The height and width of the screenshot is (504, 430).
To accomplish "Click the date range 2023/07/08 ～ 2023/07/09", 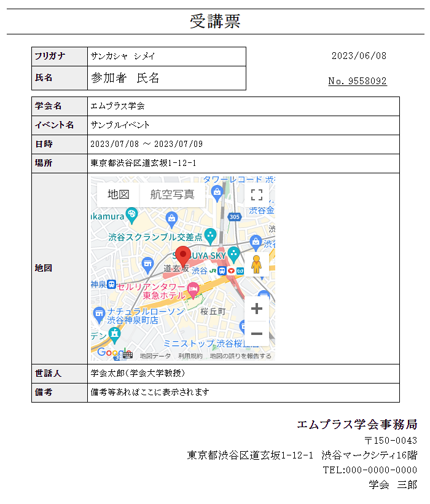I will click(x=146, y=144).
